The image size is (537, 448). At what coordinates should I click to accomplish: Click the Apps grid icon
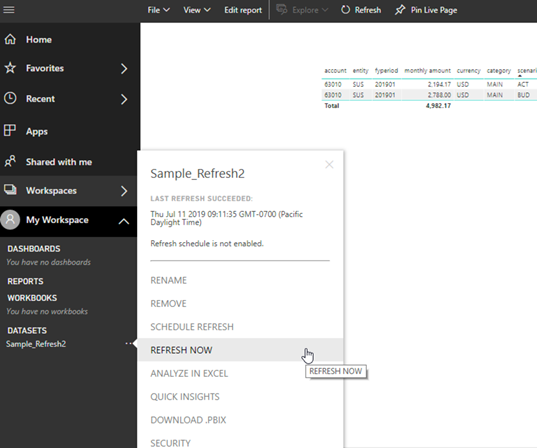click(10, 130)
